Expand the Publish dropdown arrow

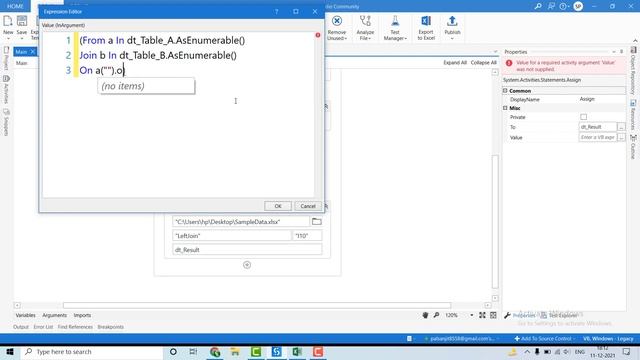(452, 38)
